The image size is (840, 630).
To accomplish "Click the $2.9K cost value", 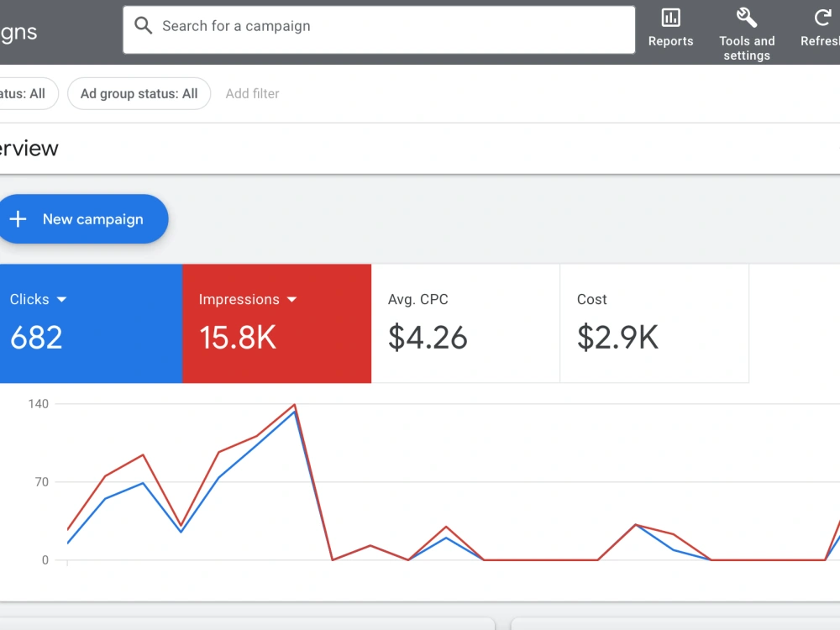I will coord(617,338).
